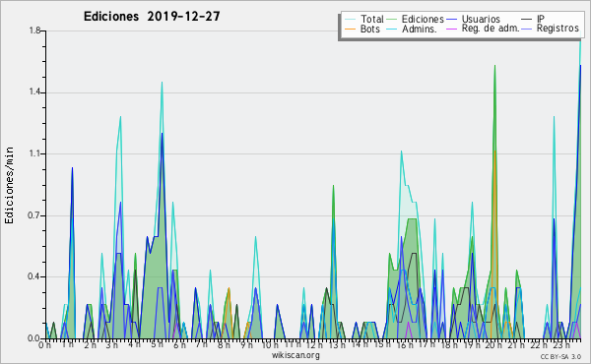Click the 'CC BY-SA 3.0' license text

click(560, 356)
